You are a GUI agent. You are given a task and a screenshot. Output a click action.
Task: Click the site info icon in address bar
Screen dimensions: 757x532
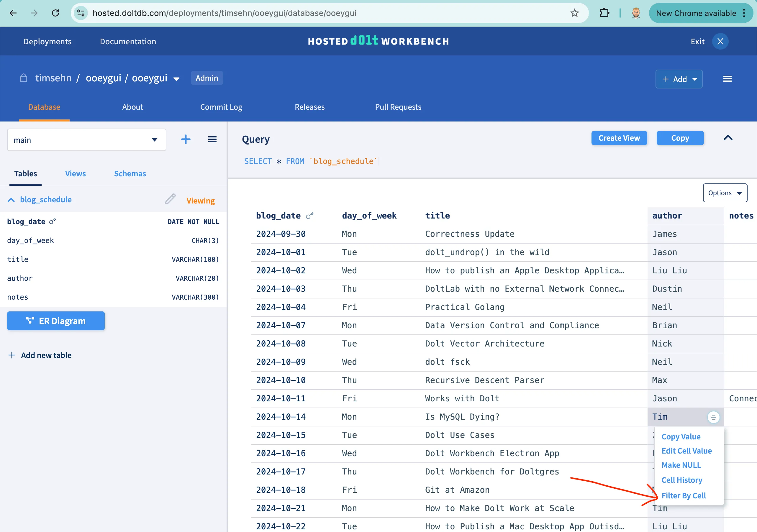point(81,13)
